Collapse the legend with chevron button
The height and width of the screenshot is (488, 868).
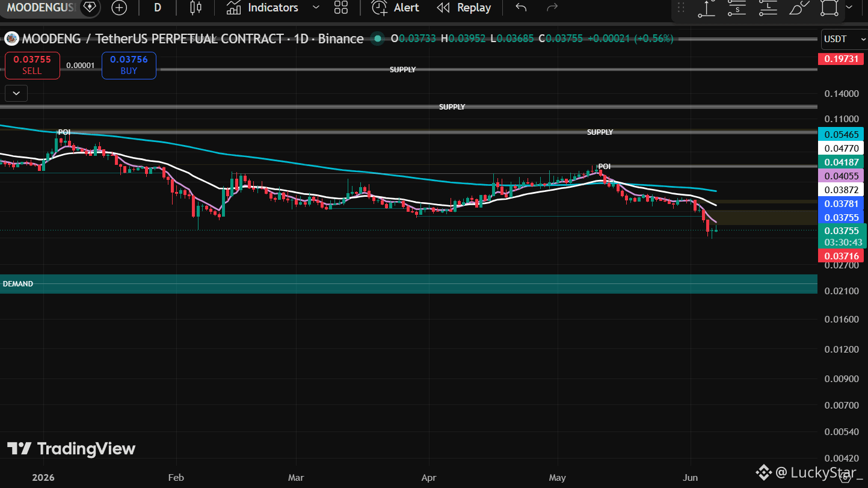tap(16, 93)
